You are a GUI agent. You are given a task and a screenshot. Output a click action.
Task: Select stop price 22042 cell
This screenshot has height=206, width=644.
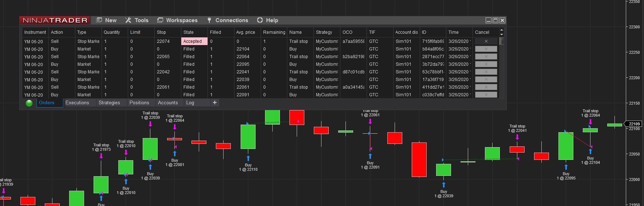pyautogui.click(x=168, y=72)
